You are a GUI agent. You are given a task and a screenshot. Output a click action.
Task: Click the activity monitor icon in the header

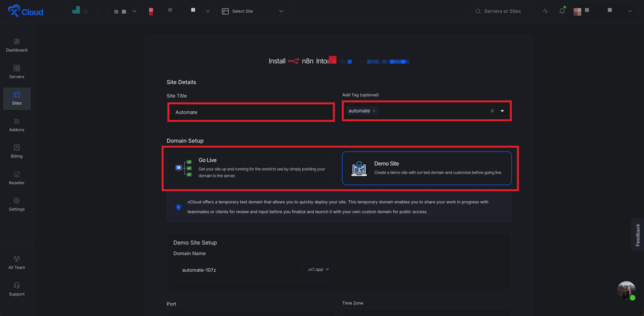click(545, 11)
